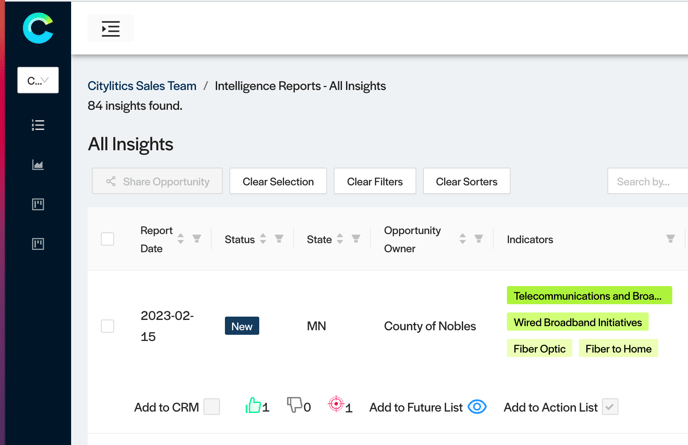Screen dimensions: 688x445
Task: Filter the Report Date column
Action: coord(197,239)
